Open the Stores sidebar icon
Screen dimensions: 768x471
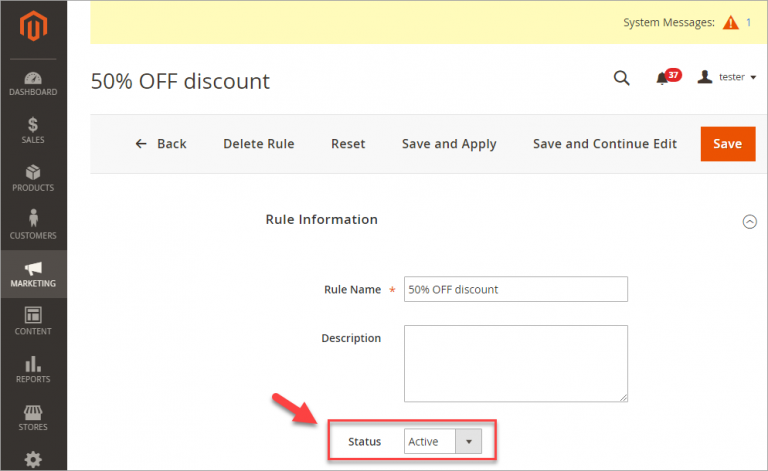pos(33,416)
